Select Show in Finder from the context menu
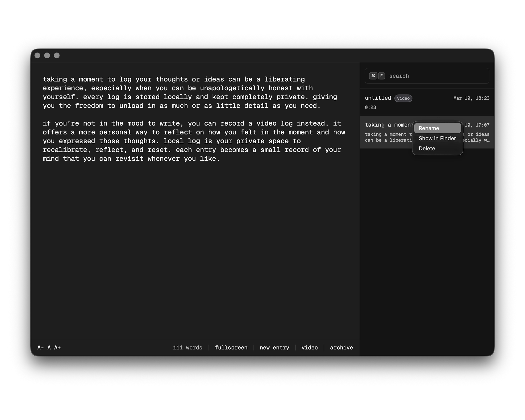 tap(437, 138)
